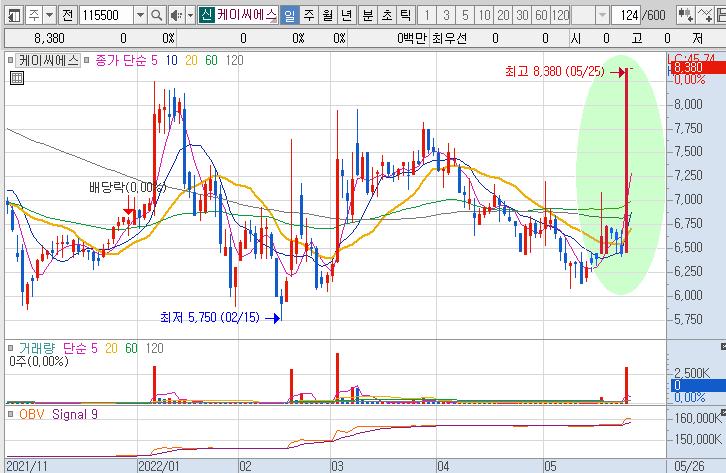Screen dimensions: 726x473
Task: Click the 배당락 ex-dividend red marker
Action: point(129,212)
